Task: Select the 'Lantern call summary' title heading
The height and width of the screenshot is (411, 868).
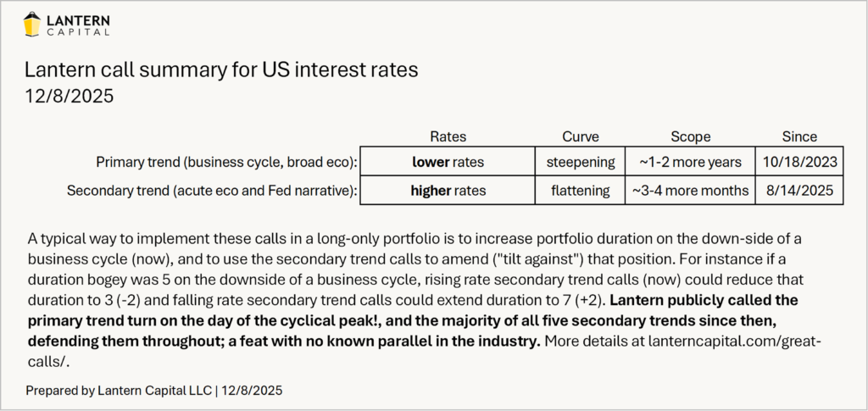Action: (x=221, y=69)
